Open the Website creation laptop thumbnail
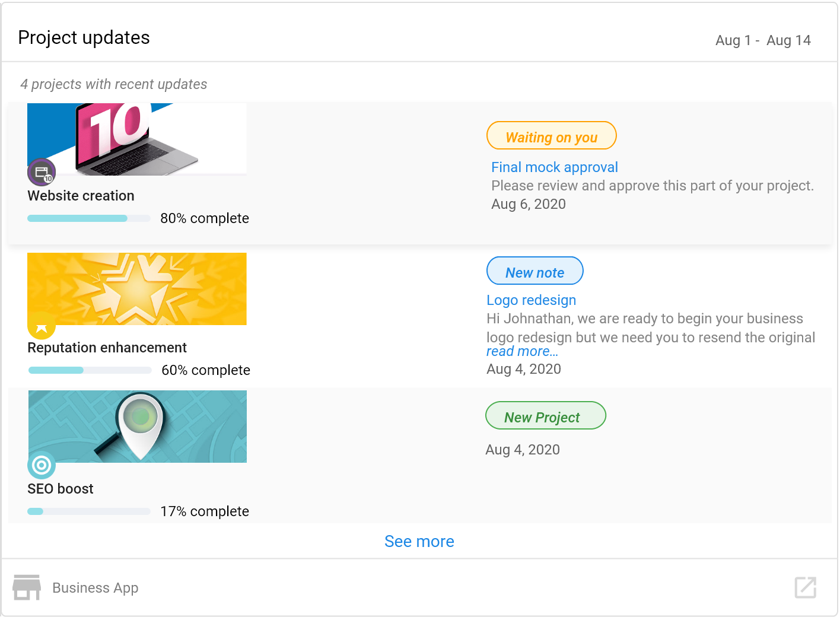 (137, 139)
